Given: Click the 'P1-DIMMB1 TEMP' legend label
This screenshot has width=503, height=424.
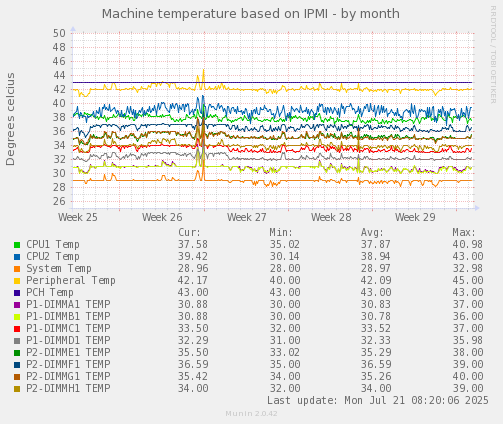Looking at the screenshot, I should 68,317.
